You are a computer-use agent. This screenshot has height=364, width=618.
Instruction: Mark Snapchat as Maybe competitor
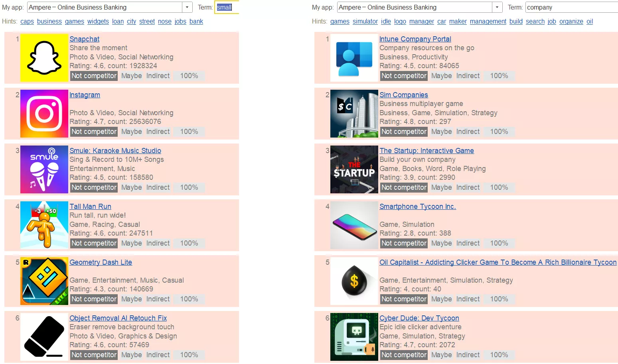click(132, 76)
